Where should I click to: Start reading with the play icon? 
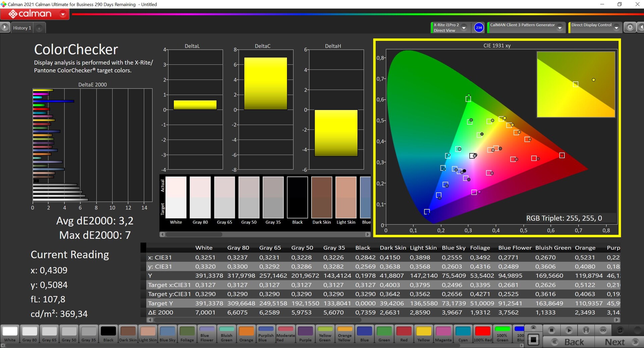(569, 330)
